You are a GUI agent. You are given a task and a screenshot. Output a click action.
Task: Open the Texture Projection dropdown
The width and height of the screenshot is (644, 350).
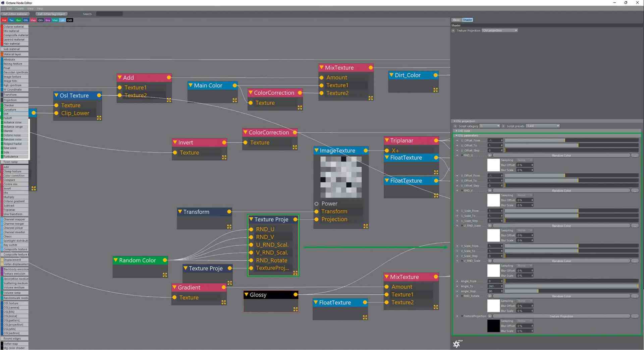[500, 31]
